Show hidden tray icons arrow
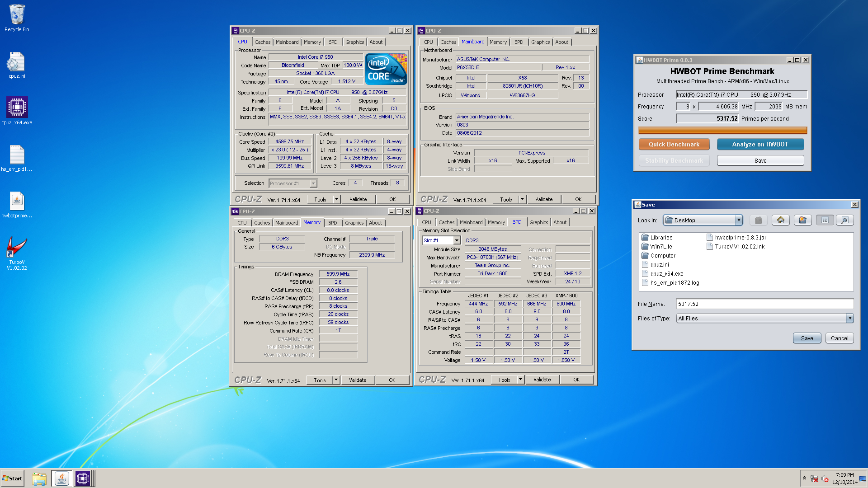Image resolution: width=868 pixels, height=488 pixels. coord(804,478)
